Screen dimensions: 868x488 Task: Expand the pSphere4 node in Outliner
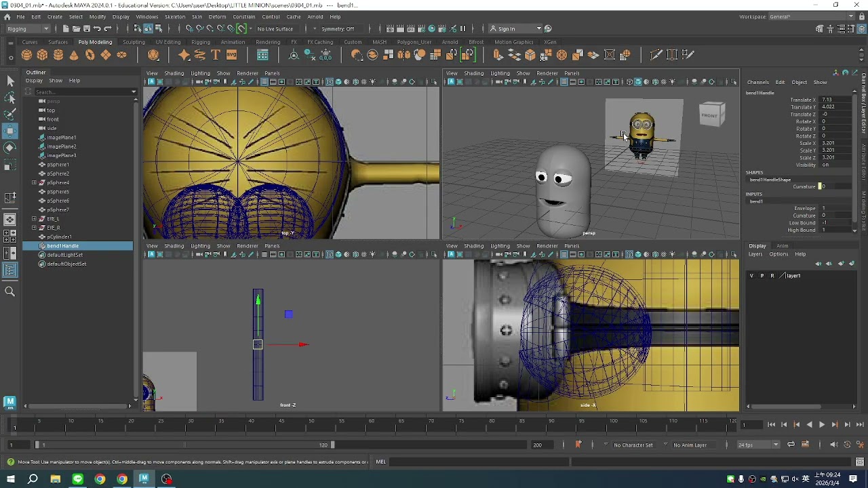coord(34,182)
